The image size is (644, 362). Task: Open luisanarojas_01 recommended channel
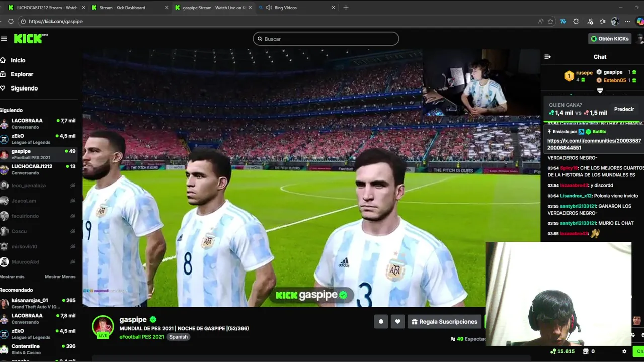coord(39,304)
